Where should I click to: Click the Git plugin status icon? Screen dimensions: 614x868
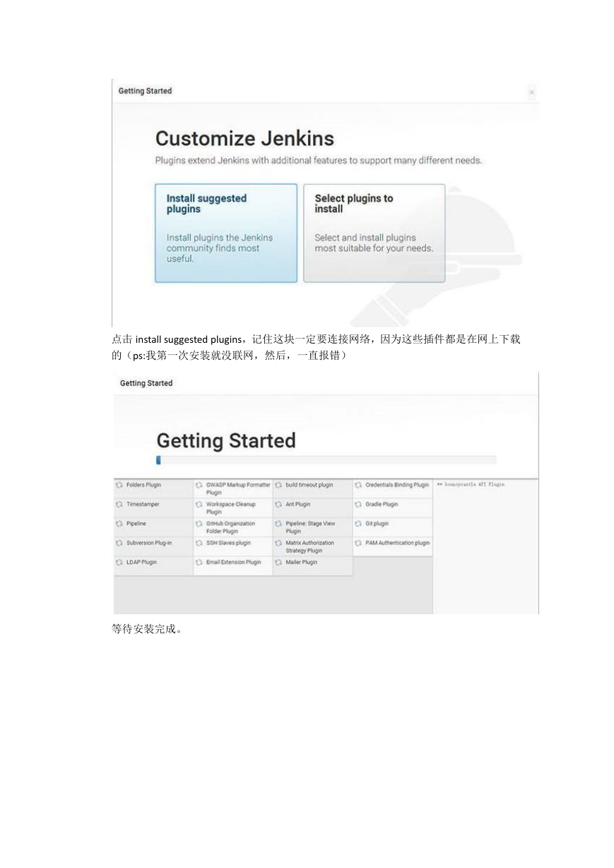pos(358,524)
